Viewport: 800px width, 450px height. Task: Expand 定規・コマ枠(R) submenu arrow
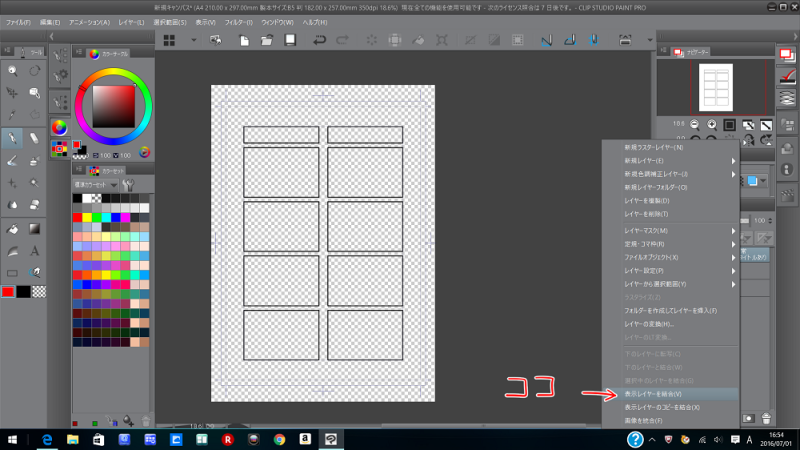point(733,244)
